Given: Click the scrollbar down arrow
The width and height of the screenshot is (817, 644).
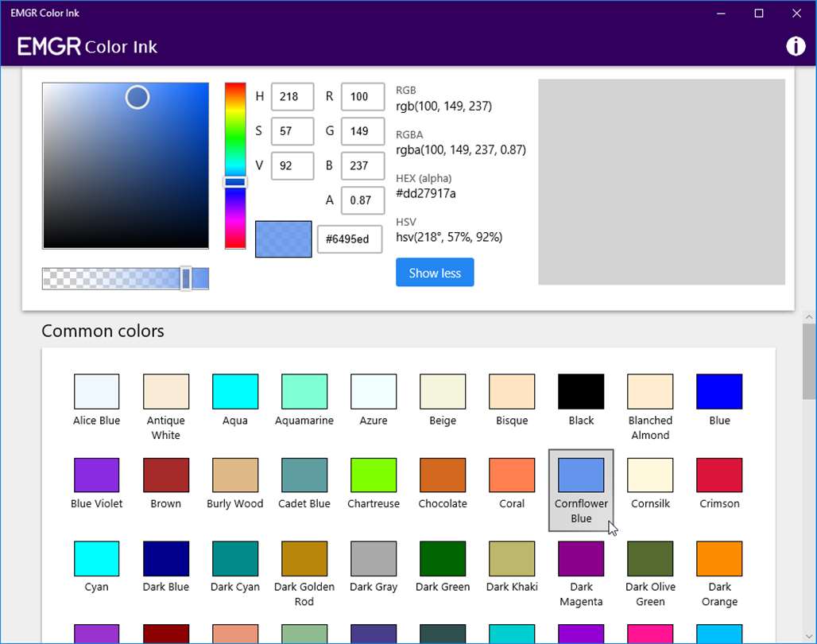Looking at the screenshot, I should point(809,637).
